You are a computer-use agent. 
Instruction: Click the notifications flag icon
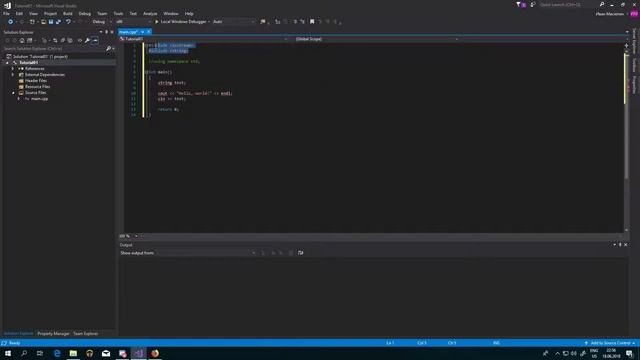(520, 5)
